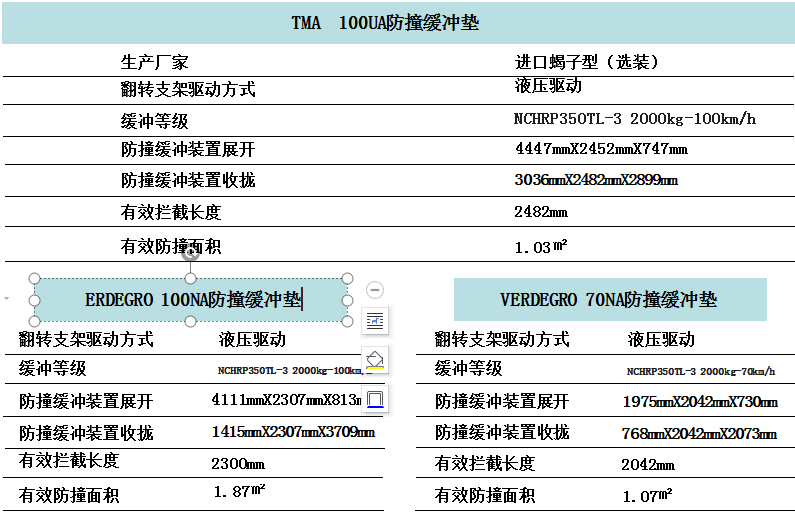
Task: Click the '1.87㎡' value
Action: point(239,491)
